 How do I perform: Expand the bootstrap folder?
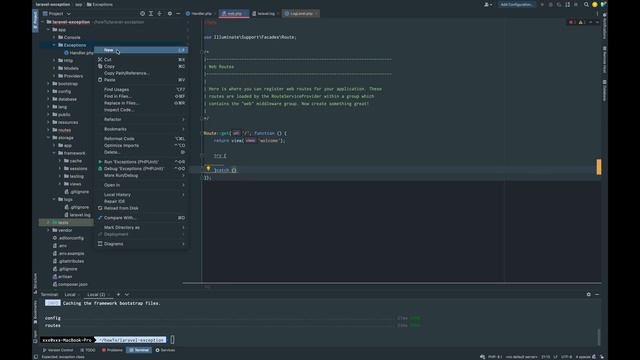point(49,84)
